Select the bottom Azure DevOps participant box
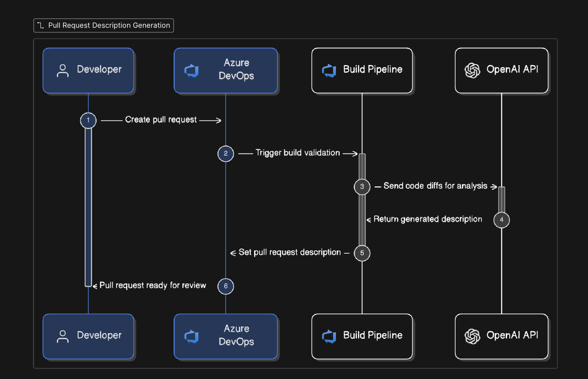This screenshot has height=379, width=588. click(x=226, y=336)
